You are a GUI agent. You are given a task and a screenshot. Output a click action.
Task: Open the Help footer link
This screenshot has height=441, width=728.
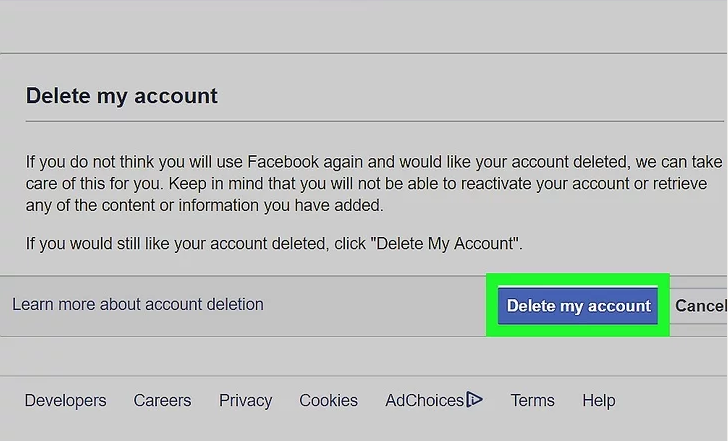[599, 400]
